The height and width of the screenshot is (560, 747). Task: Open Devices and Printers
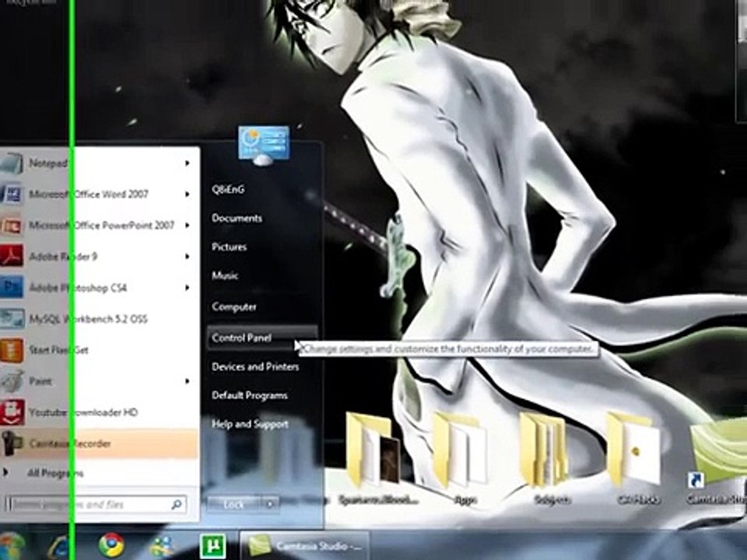(255, 366)
